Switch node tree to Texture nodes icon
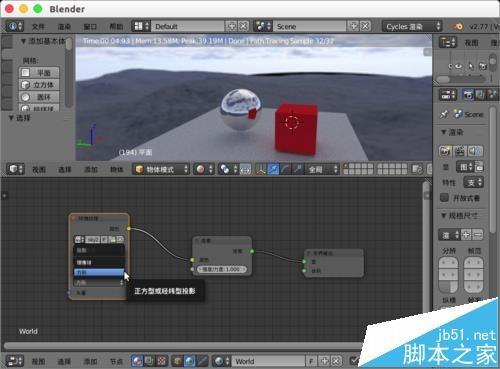This screenshot has height=369, width=500. click(x=161, y=361)
